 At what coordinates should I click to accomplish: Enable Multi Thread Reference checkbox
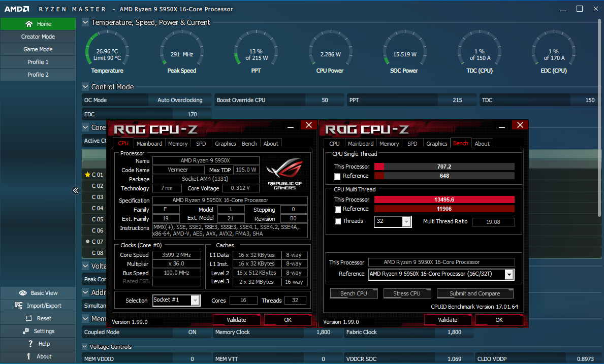click(x=338, y=209)
